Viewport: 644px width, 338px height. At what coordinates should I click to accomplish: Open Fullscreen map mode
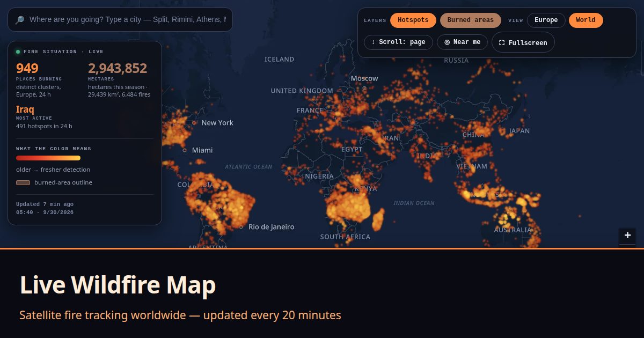523,42
